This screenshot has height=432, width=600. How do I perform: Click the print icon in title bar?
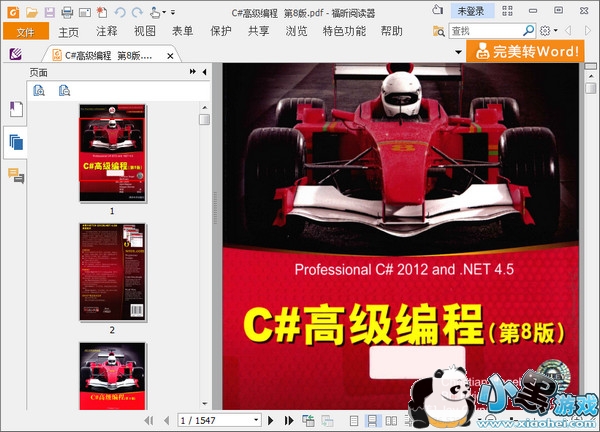[67, 12]
